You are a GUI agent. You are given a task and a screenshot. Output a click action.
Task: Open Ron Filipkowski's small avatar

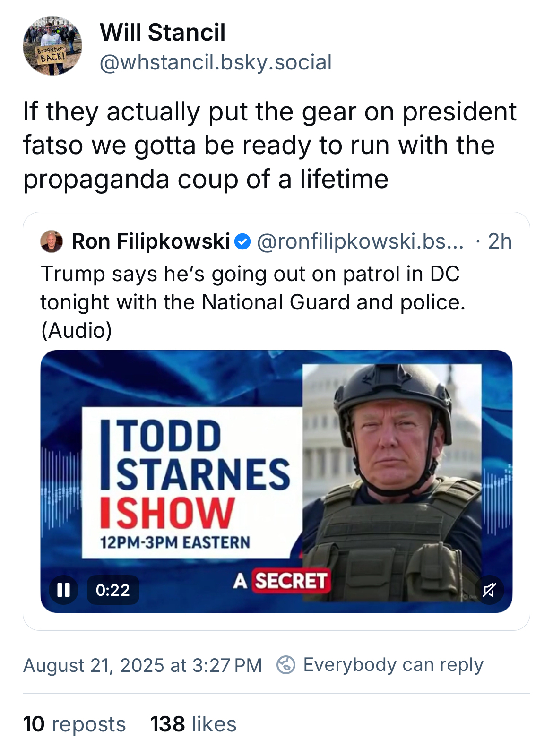pos(52,241)
